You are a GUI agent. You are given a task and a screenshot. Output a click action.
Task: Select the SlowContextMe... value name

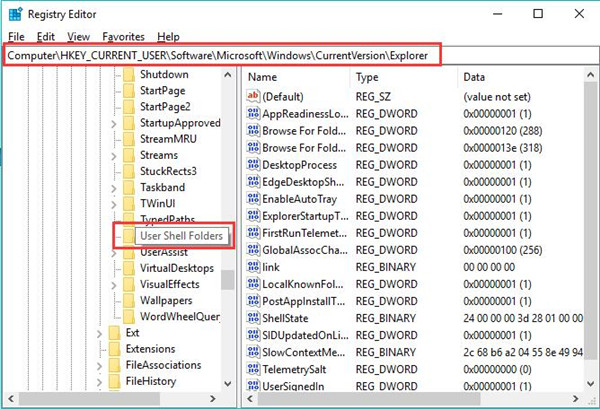304,352
